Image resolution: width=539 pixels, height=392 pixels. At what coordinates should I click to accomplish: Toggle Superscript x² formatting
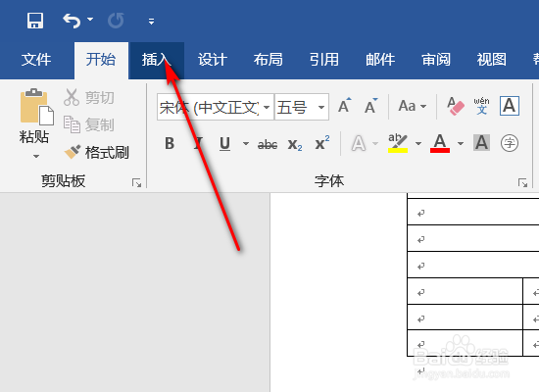click(x=322, y=143)
